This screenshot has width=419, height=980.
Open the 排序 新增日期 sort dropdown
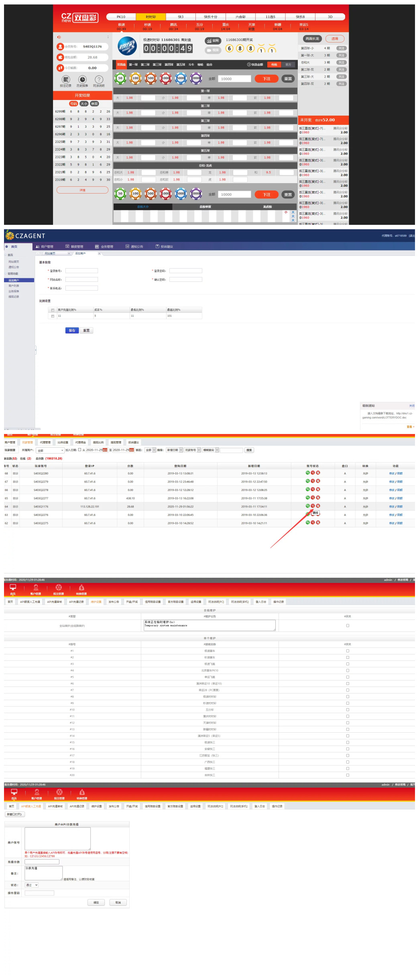pyautogui.click(x=175, y=450)
